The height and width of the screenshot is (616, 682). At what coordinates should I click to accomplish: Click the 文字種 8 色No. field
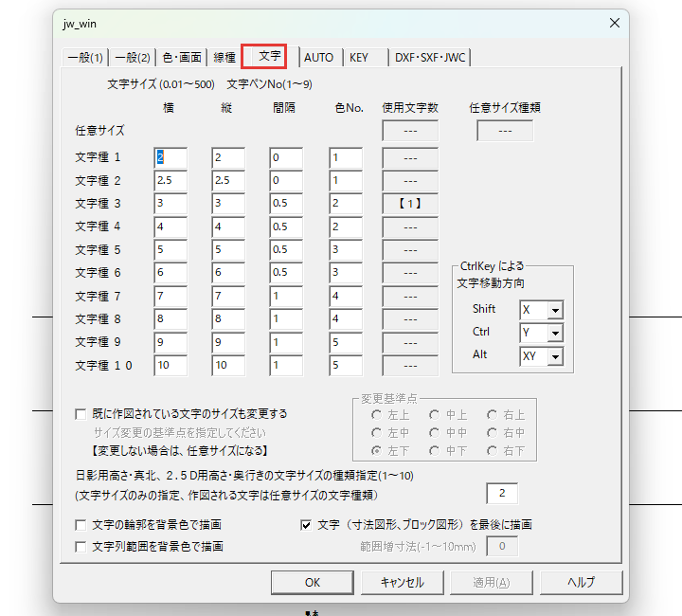tap(346, 319)
